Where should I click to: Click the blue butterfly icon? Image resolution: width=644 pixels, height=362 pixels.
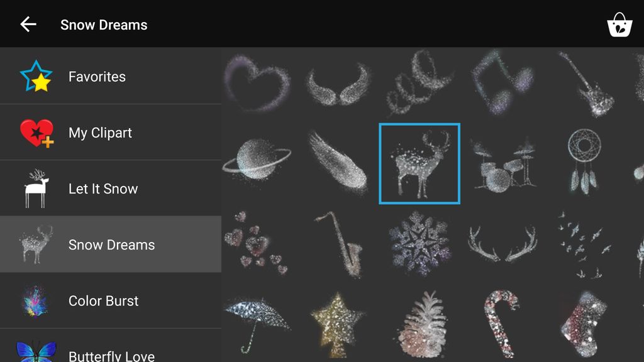(x=36, y=351)
